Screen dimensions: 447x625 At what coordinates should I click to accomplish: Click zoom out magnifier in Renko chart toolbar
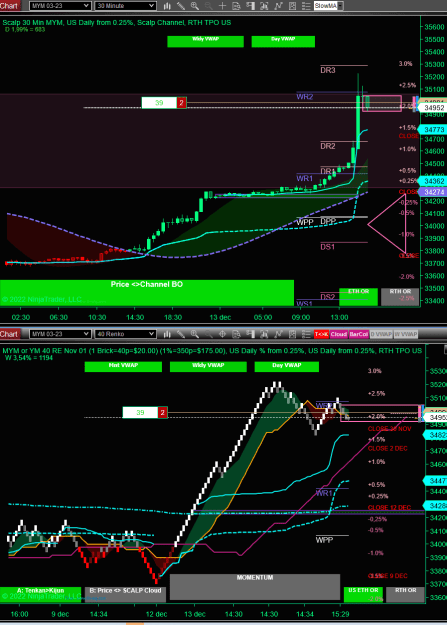tap(209, 334)
